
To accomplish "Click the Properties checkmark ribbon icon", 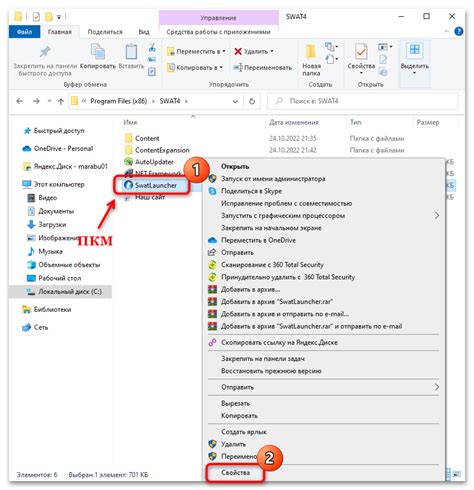I will click(x=361, y=52).
